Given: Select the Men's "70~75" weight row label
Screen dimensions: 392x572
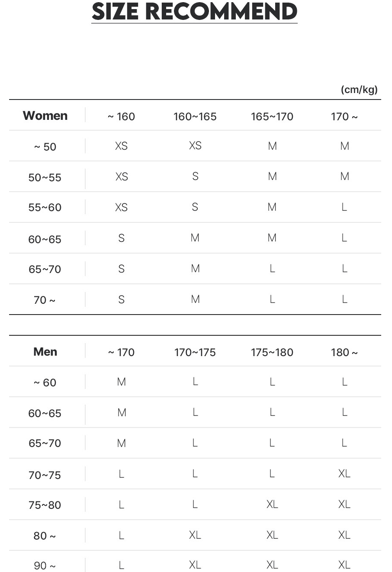Looking at the screenshot, I should click(x=45, y=475).
